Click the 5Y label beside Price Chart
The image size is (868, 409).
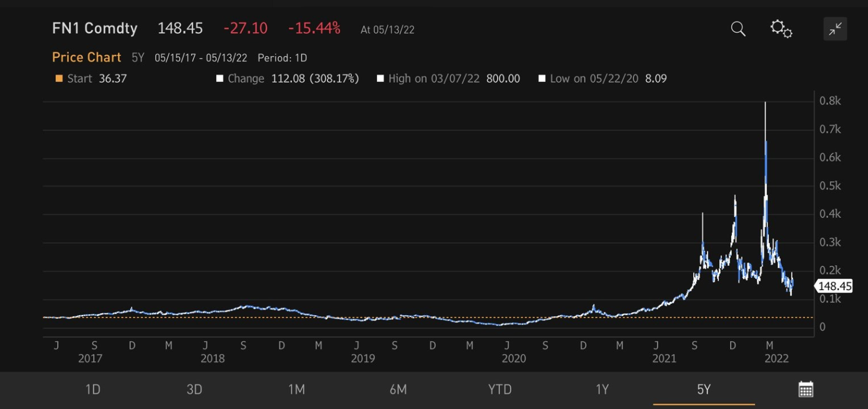(138, 58)
